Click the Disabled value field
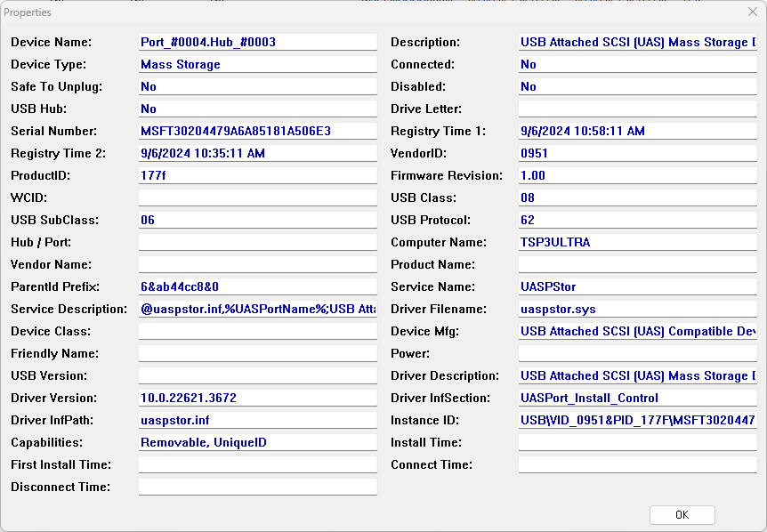Image resolution: width=767 pixels, height=532 pixels. pos(638,86)
